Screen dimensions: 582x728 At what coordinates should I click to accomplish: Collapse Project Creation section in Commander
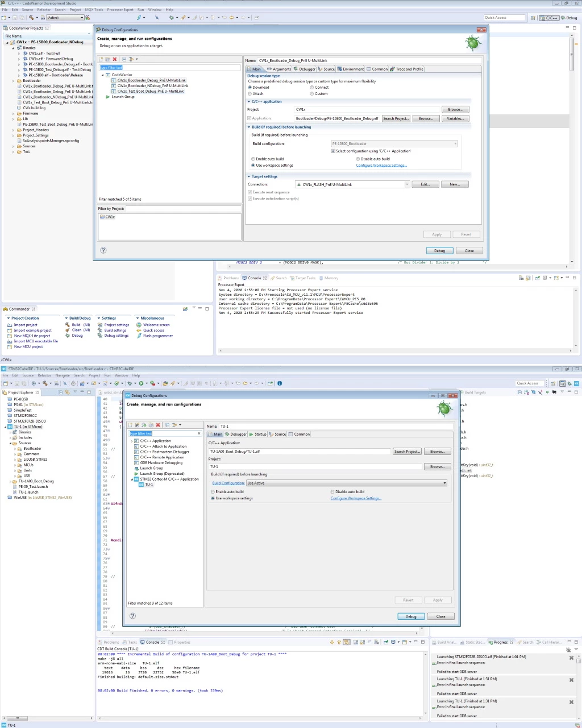(9, 318)
